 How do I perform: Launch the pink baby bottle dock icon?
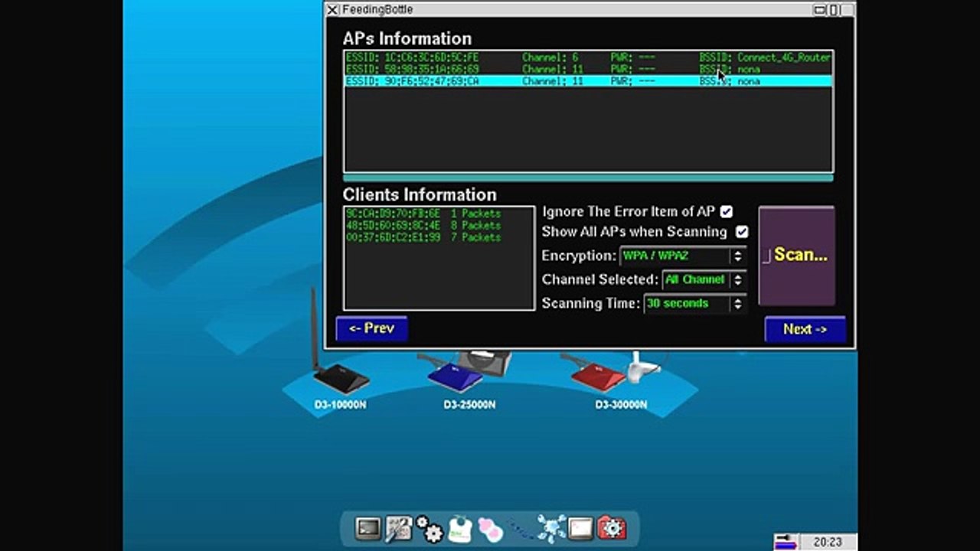(x=490, y=529)
